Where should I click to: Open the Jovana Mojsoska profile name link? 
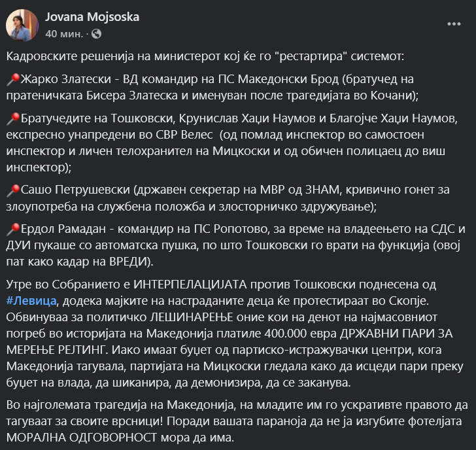tap(93, 16)
